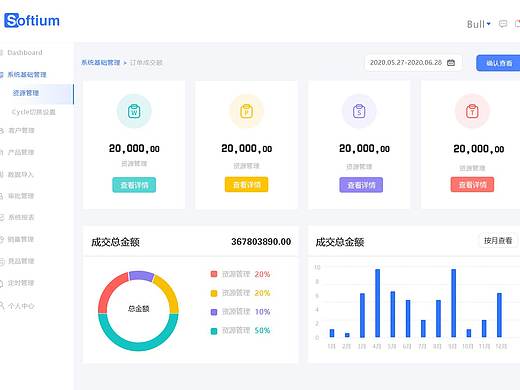
Task: Click the teal 50% legend swatch
Action: click(214, 331)
